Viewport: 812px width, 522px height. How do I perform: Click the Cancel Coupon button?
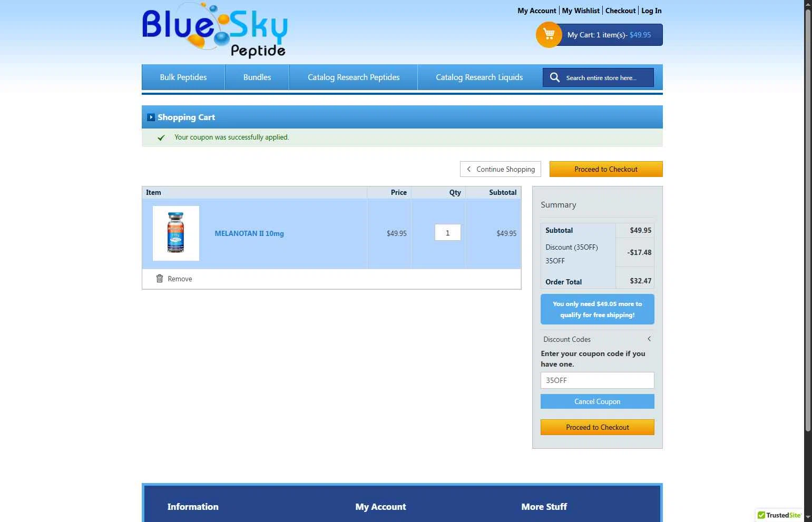[598, 401]
